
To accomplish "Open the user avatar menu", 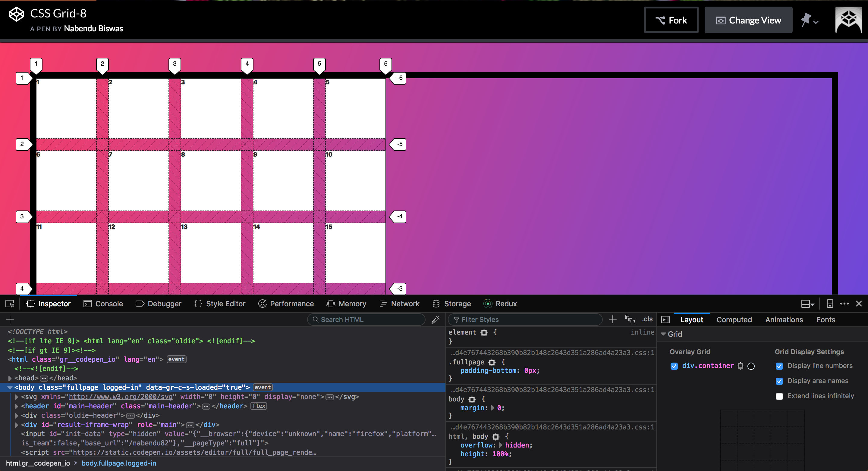I will 848,20.
